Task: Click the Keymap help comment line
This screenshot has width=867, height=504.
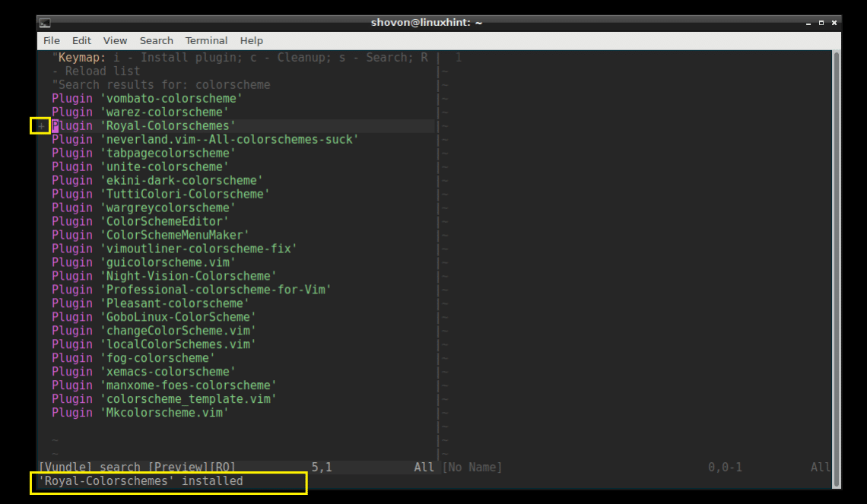Action: (x=240, y=64)
